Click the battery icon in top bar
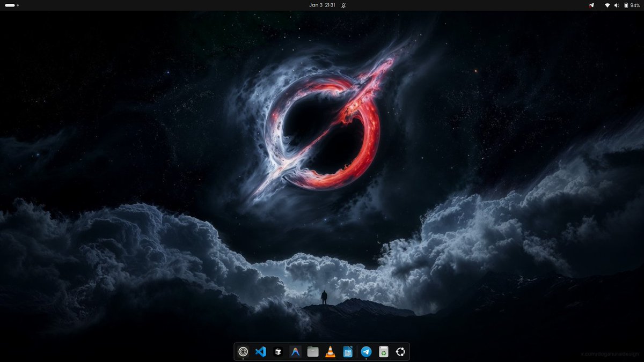644x362 pixels. [626, 5]
